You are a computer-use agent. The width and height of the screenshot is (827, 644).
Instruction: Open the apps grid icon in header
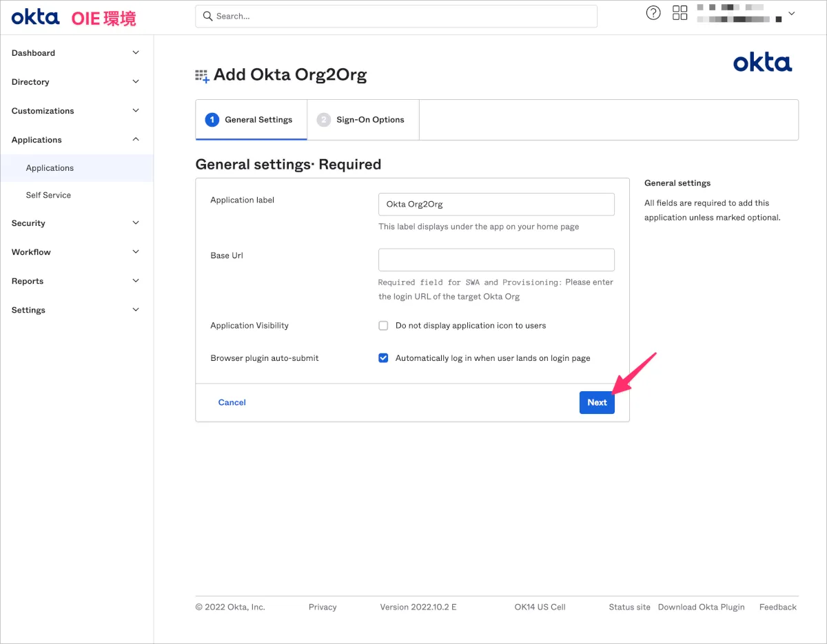pyautogui.click(x=680, y=13)
